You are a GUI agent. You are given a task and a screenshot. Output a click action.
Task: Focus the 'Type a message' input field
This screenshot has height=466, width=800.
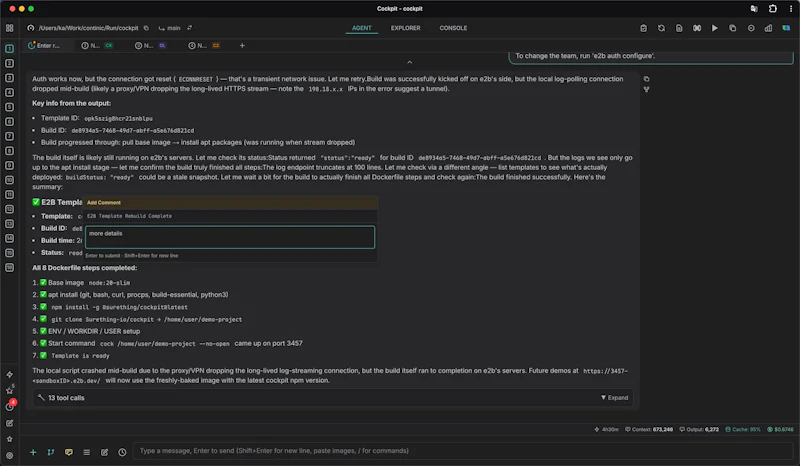pyautogui.click(x=463, y=451)
